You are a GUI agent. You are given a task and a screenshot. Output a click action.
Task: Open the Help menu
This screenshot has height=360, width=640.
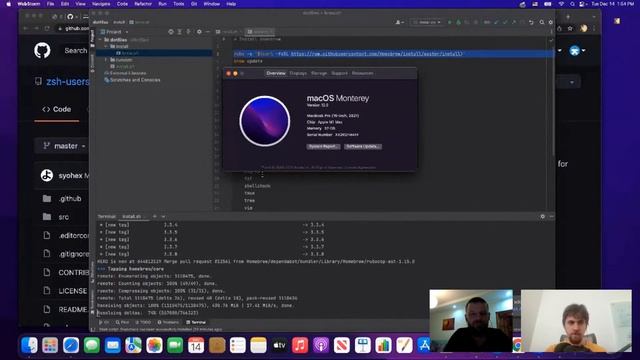[x=231, y=4]
